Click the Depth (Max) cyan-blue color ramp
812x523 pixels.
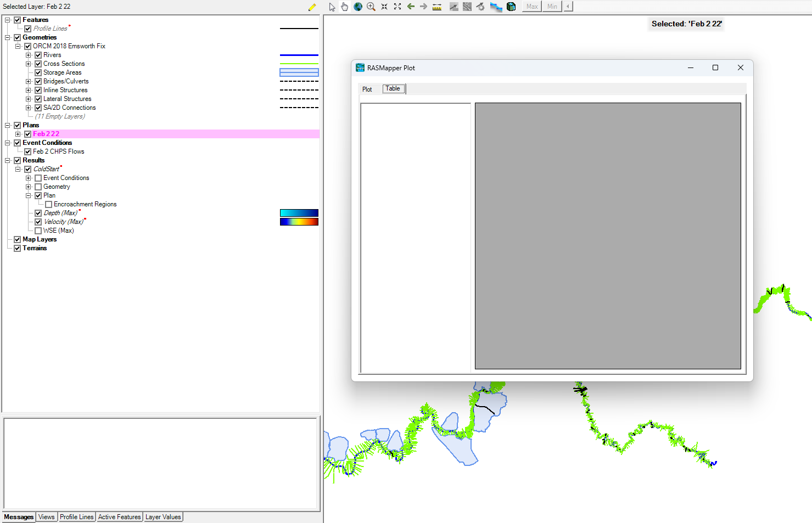coord(299,213)
